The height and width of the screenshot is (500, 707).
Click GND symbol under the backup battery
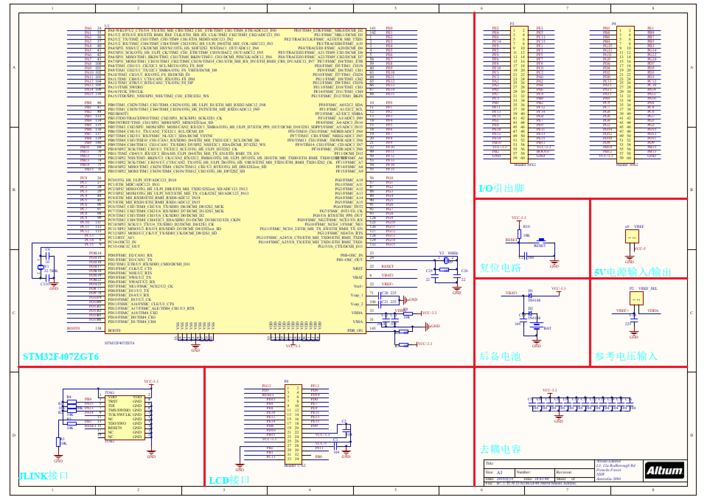pos(536,343)
